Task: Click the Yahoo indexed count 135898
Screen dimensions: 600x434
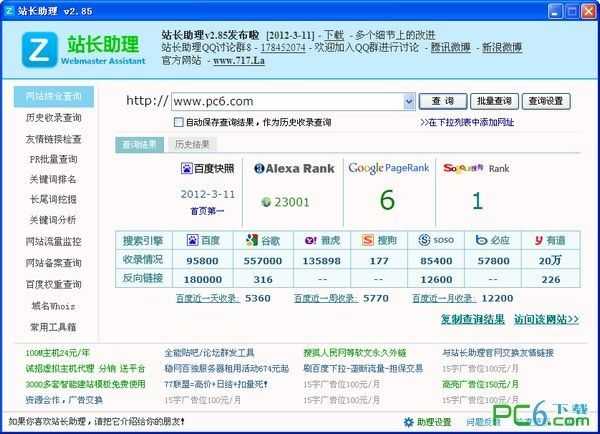Action: click(321, 261)
